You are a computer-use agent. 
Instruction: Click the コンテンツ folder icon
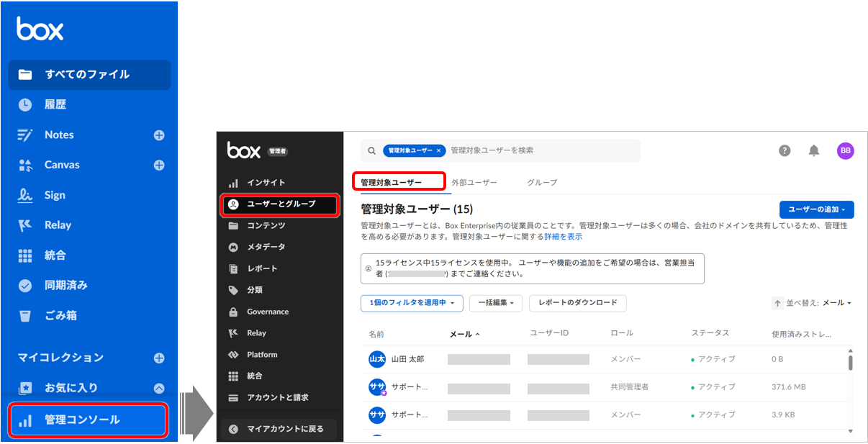[233, 226]
